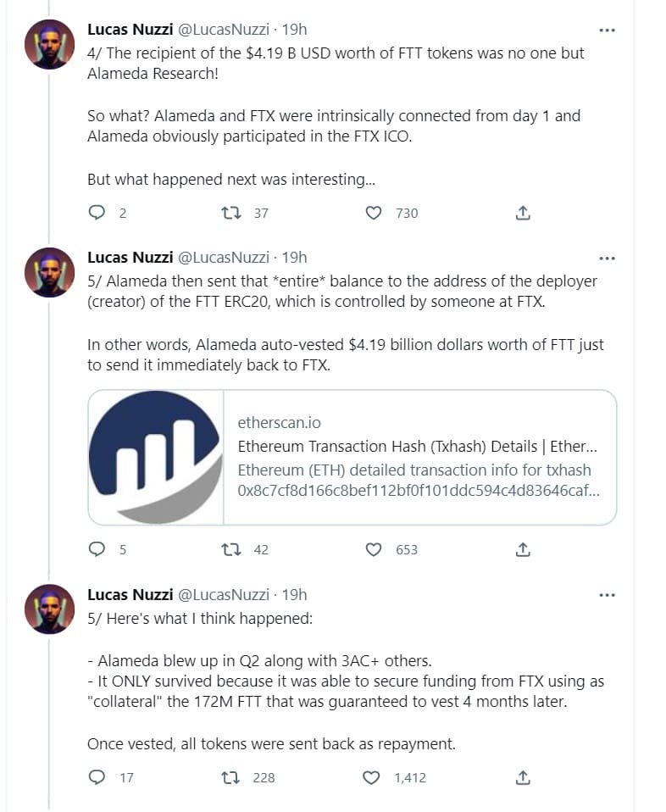The image size is (666, 812).
Task: View replies count on the tweet with 17 replies
Action: [x=96, y=777]
